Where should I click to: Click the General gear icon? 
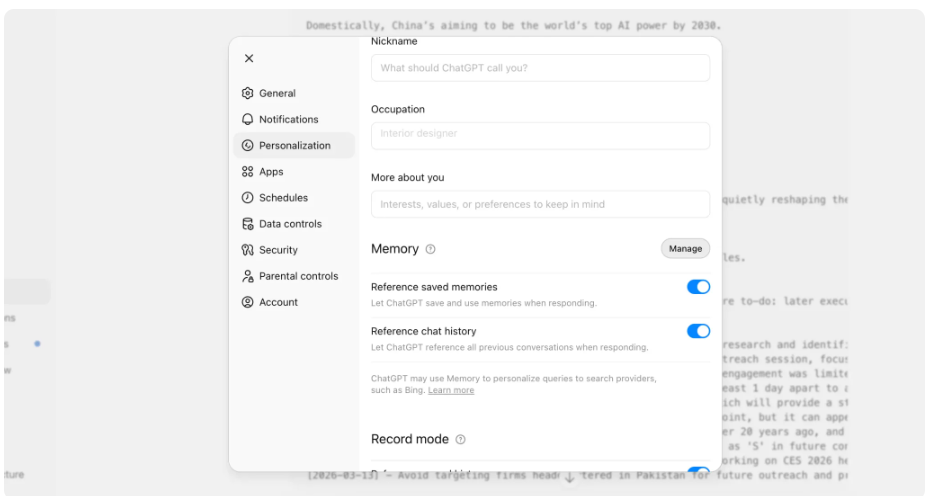pos(248,94)
